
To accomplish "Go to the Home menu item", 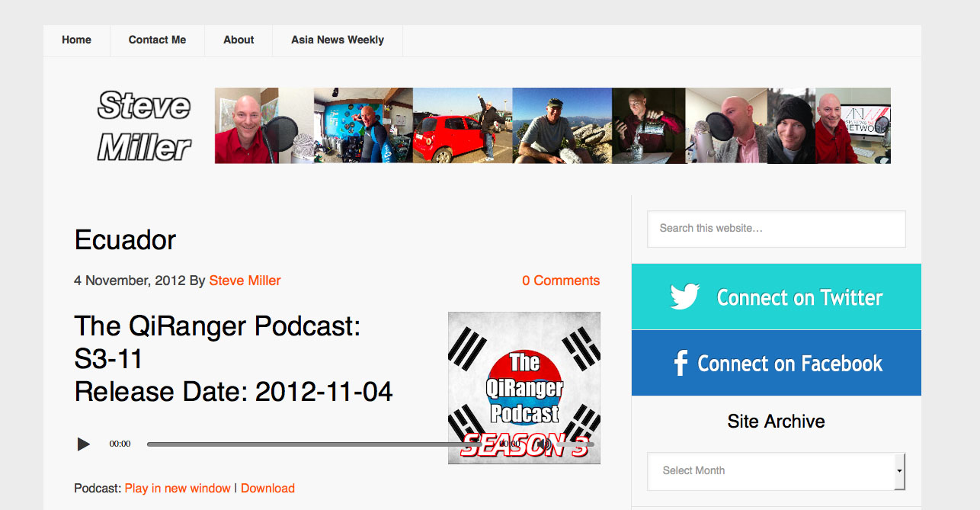I will (x=76, y=40).
